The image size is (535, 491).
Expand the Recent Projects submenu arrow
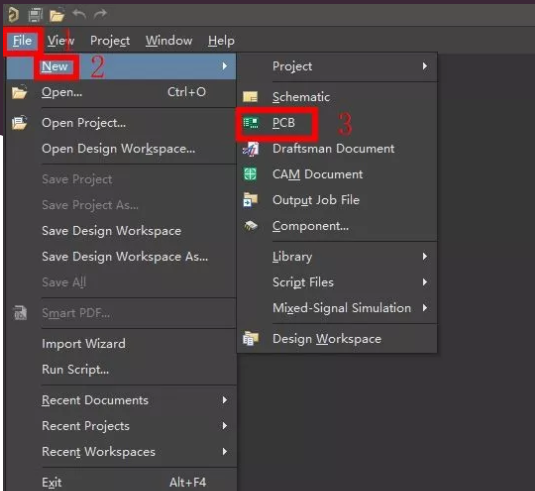tap(225, 425)
